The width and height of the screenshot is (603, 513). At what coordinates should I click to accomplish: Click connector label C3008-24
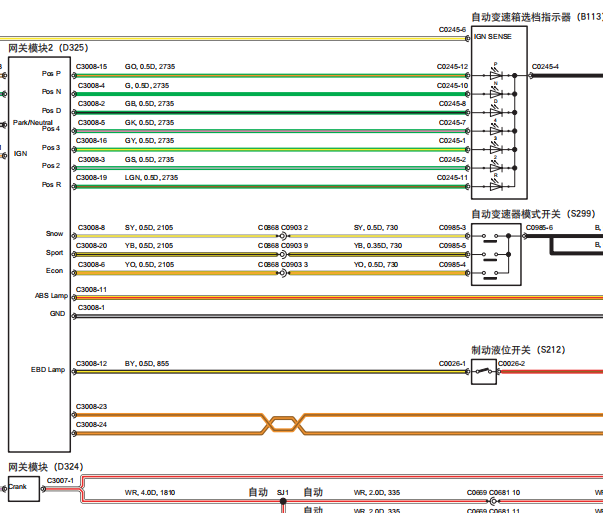[92, 425]
